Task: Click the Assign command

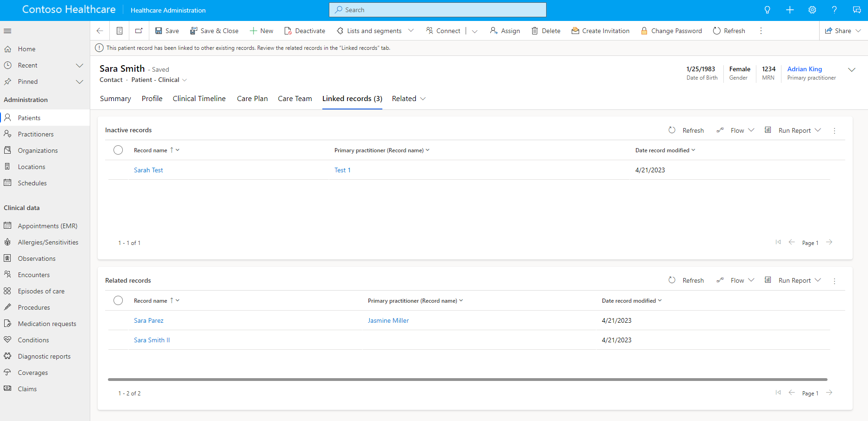Action: (505, 31)
